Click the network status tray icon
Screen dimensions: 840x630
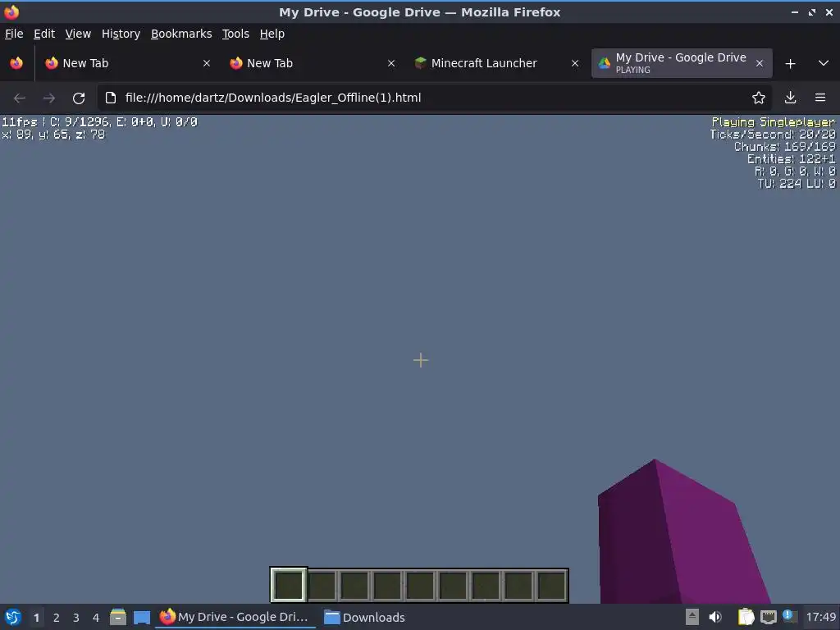click(768, 617)
